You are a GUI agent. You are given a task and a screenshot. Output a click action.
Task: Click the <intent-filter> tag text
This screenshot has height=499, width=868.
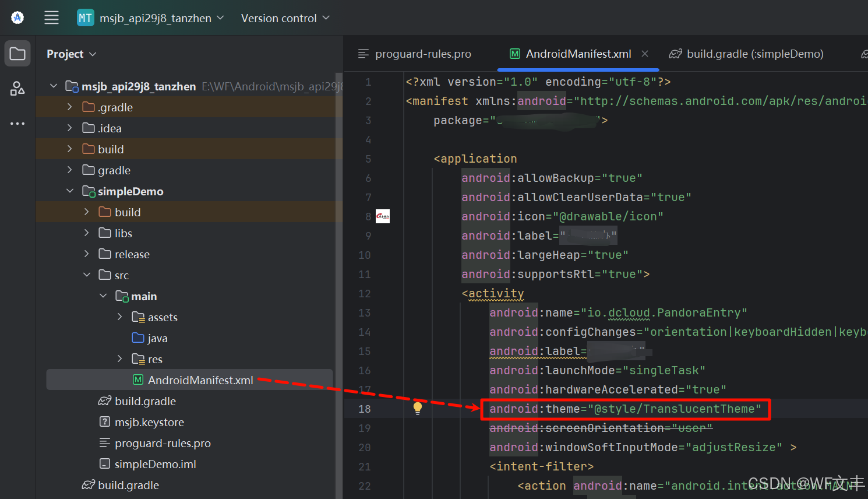542,466
